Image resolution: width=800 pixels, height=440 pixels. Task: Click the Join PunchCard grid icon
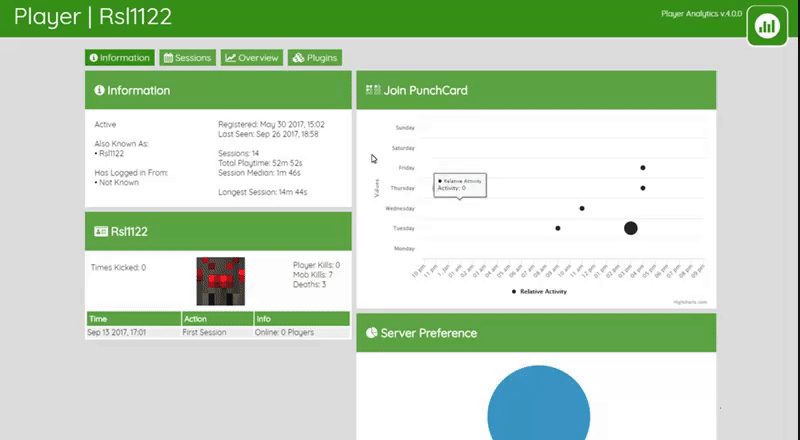(x=373, y=90)
